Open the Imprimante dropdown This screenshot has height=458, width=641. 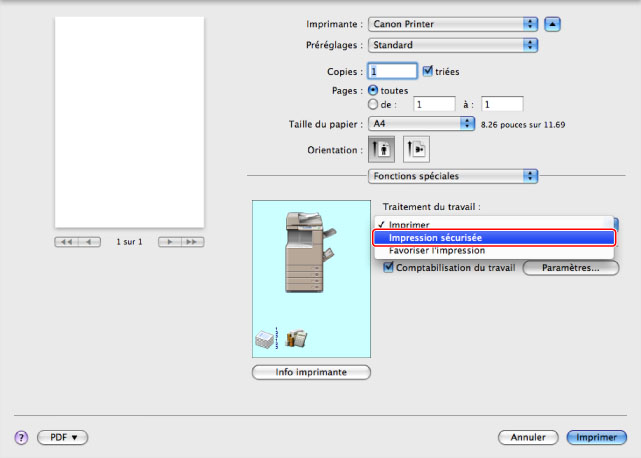(x=453, y=23)
